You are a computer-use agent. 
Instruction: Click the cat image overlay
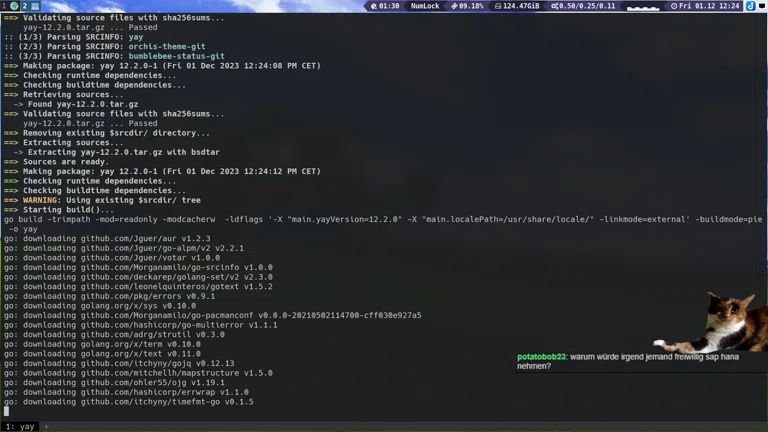point(713,321)
